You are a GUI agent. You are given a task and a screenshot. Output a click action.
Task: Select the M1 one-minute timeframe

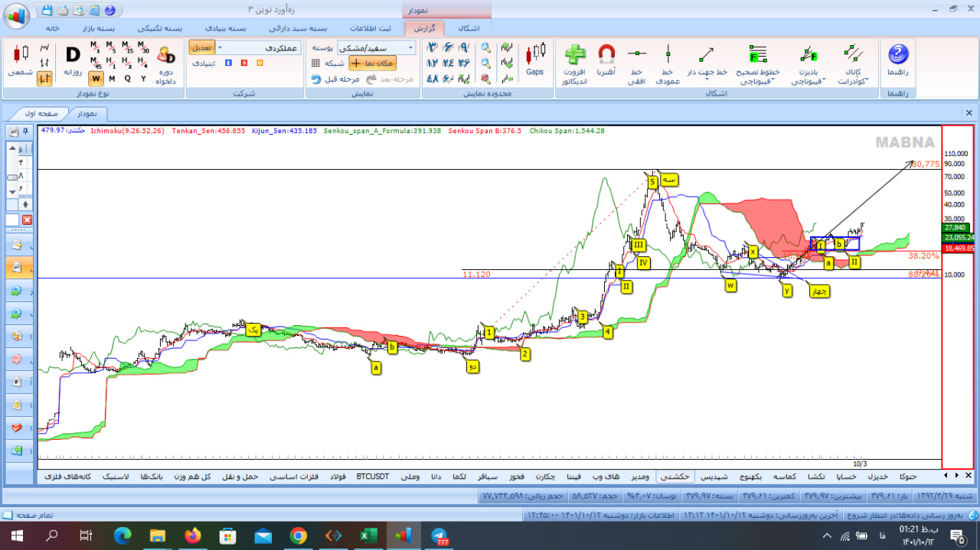click(x=96, y=48)
